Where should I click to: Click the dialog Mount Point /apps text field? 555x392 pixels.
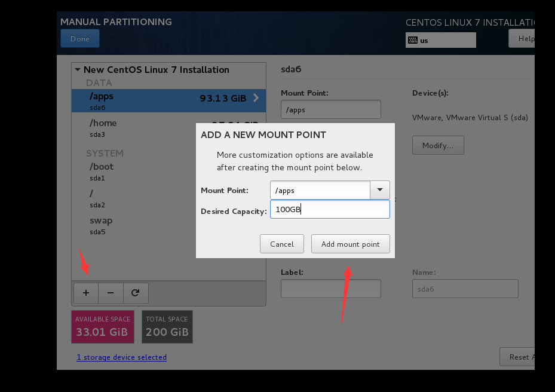[x=320, y=190]
